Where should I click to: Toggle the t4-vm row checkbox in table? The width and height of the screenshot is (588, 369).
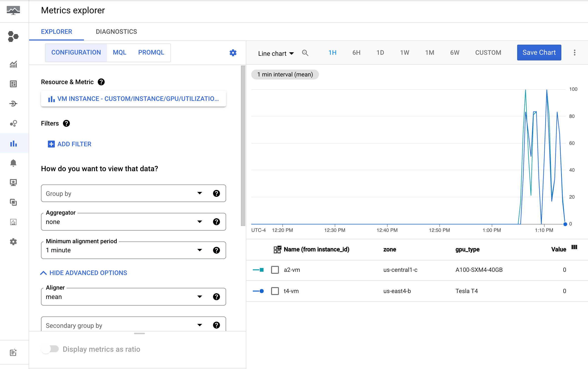click(274, 291)
